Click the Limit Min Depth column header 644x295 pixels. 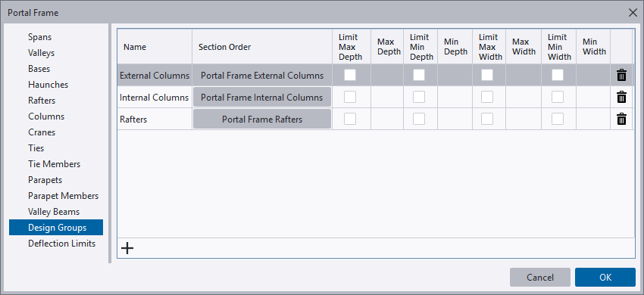click(420, 47)
